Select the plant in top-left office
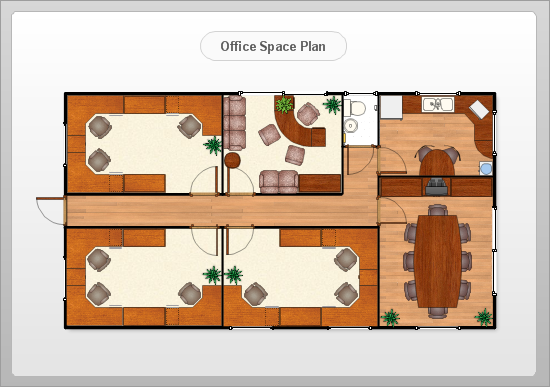 213,145
